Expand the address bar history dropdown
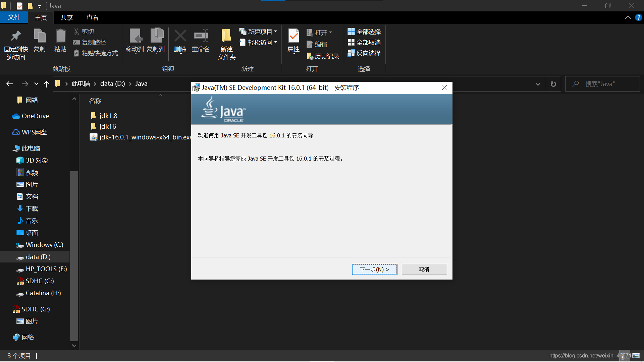Image resolution: width=644 pixels, height=362 pixels. coord(538,84)
